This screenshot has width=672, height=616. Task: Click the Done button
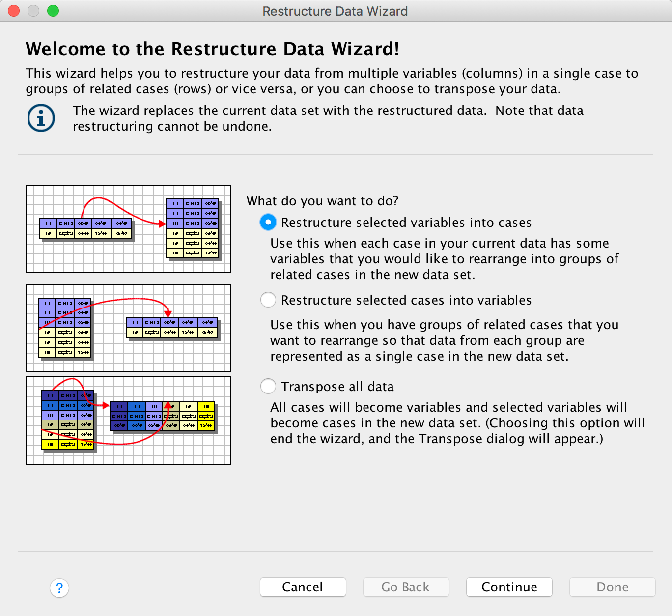click(x=612, y=587)
